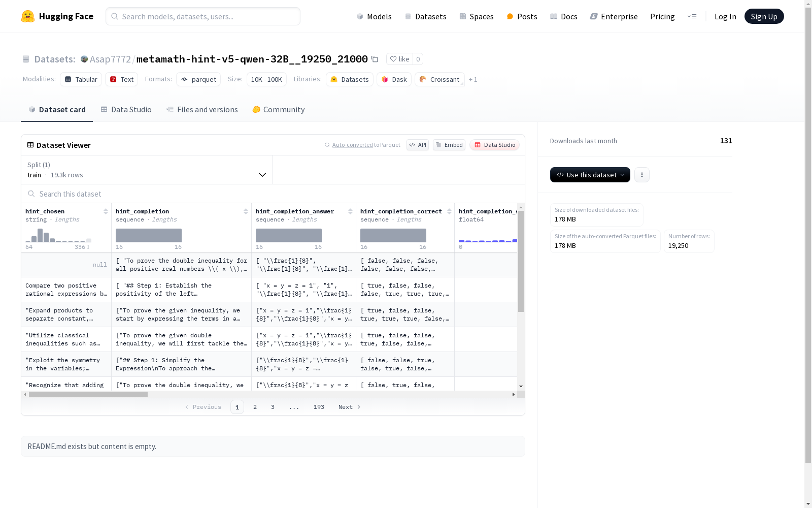The image size is (812, 508).
Task: Open the Enterprise nav item
Action: [614, 16]
